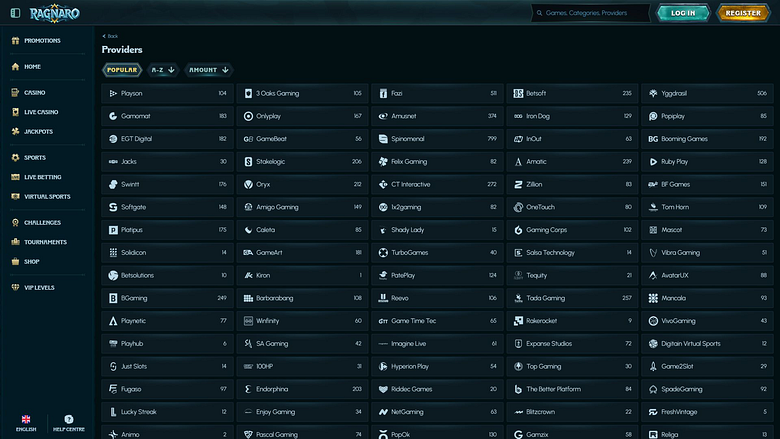Screen dimensions: 780x439
Task: Sort providers with A-Z arrow
Action: pyautogui.click(x=171, y=70)
